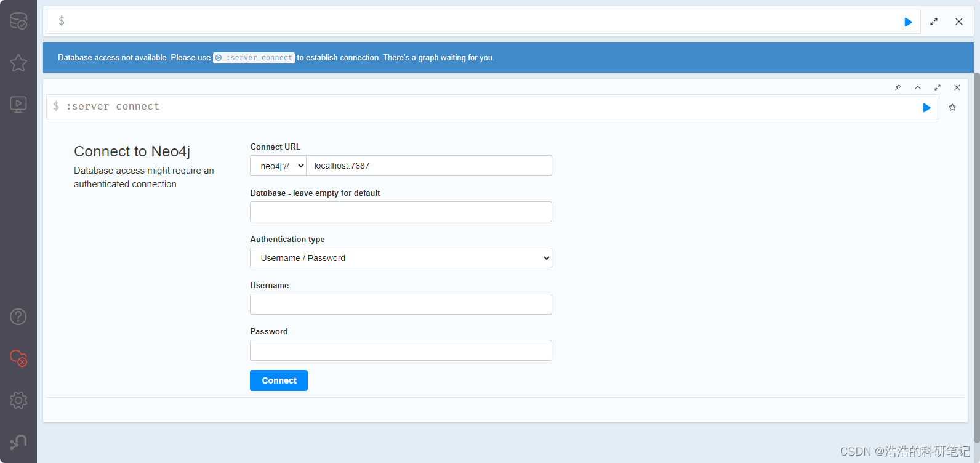Open the About Neo4j icon
Viewport: 980px width, 463px height.
(18, 442)
